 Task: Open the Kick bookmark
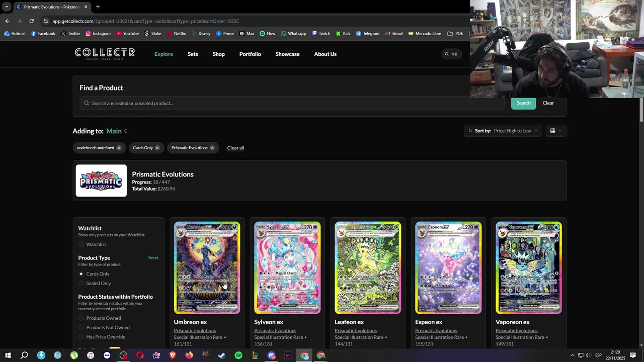click(343, 34)
